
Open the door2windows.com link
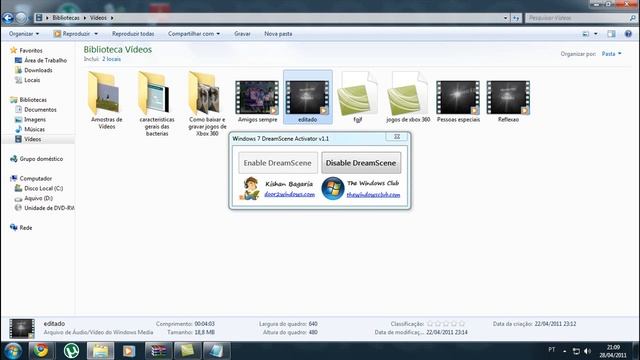(289, 194)
